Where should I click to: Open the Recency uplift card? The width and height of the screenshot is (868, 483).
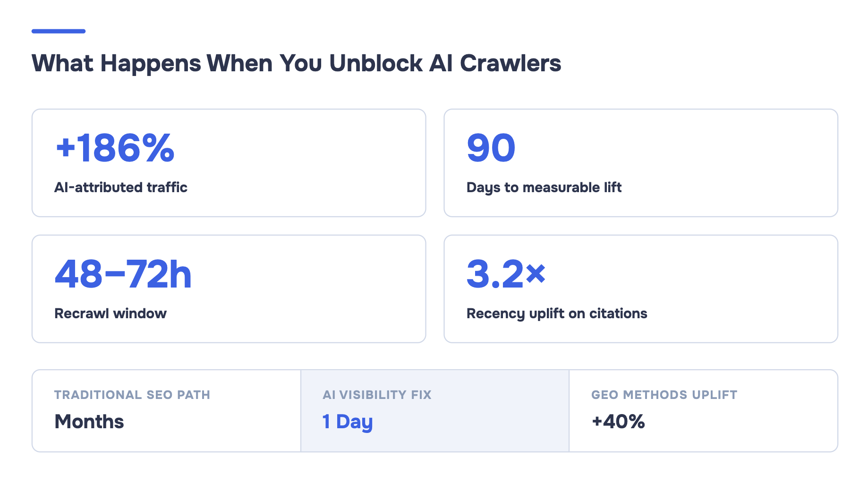point(641,289)
